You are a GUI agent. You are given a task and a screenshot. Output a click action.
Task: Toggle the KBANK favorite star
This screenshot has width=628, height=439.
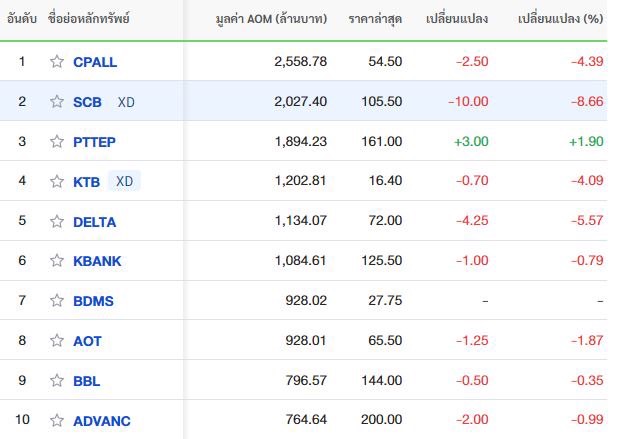point(57,261)
